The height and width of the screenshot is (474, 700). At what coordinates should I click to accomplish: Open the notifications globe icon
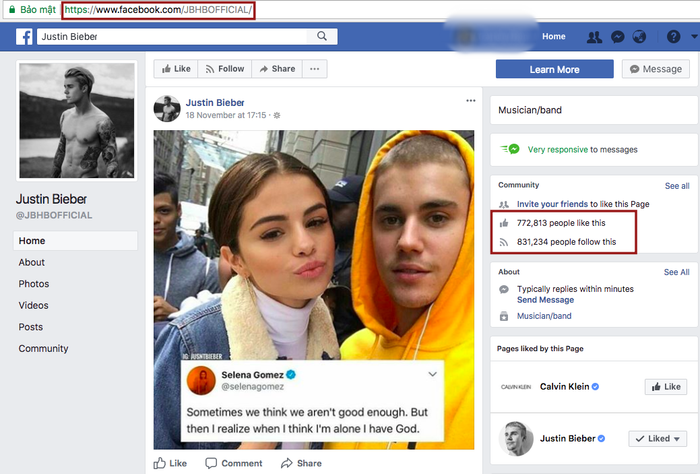tap(639, 37)
